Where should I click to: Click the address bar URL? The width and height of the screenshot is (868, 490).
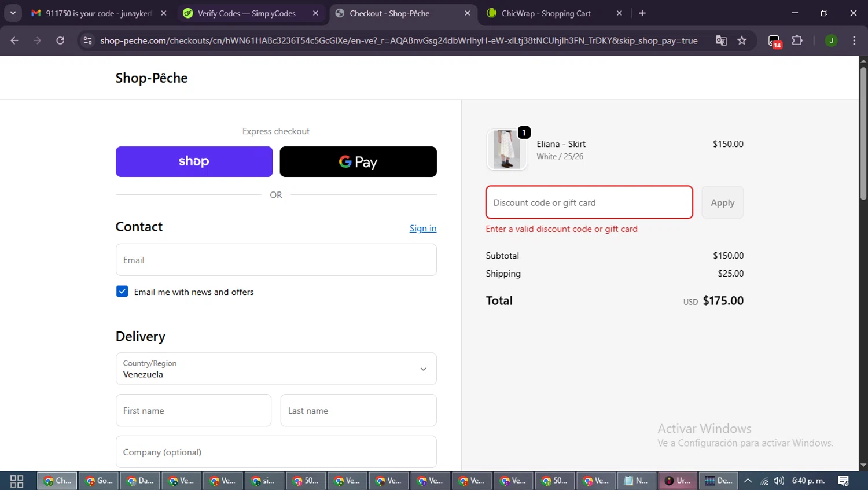click(399, 40)
